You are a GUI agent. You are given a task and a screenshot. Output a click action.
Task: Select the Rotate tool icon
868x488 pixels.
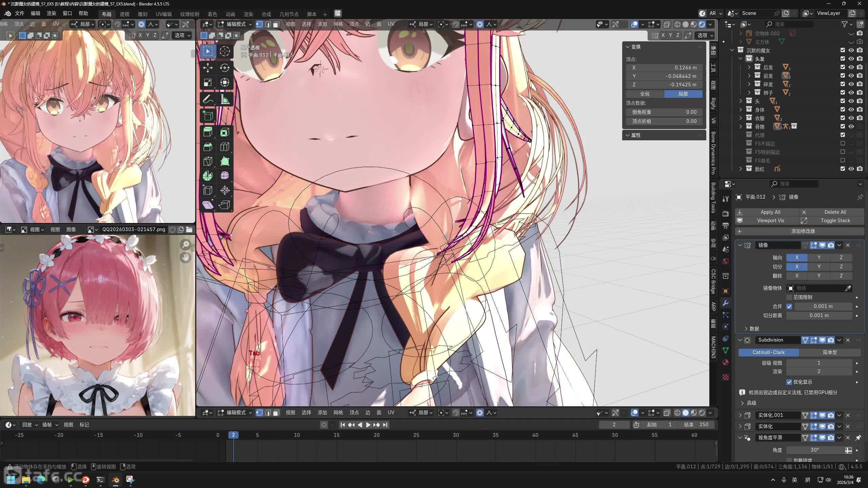point(224,68)
